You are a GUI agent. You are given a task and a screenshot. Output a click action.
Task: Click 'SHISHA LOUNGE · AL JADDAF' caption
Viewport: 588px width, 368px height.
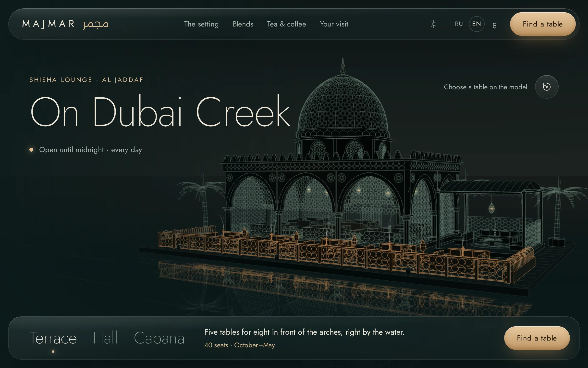[x=86, y=80]
